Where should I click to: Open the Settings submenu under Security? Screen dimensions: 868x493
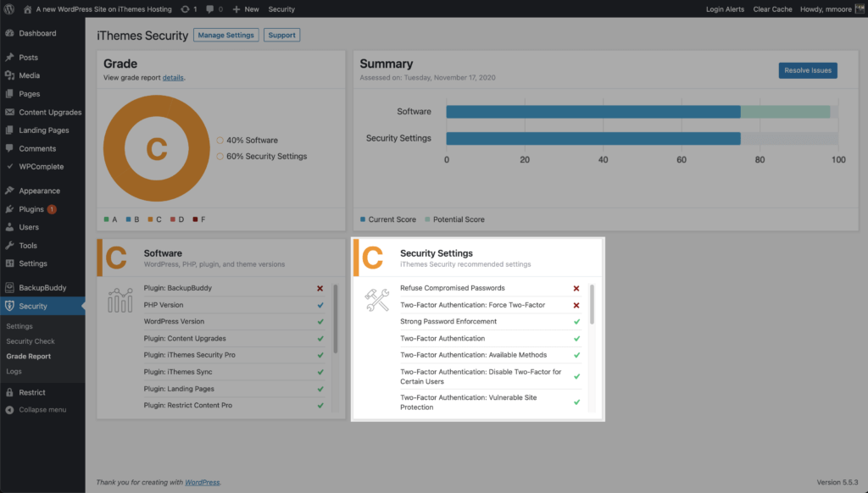point(19,326)
